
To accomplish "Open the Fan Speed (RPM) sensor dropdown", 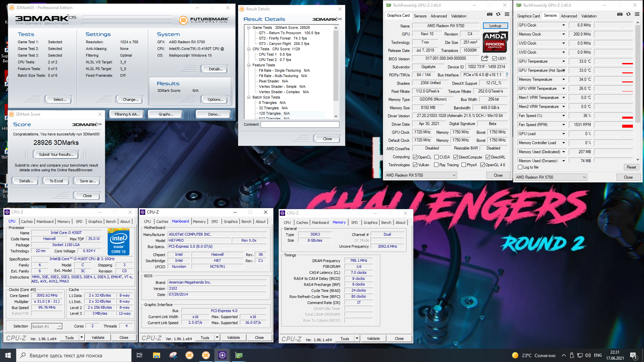I will click(x=563, y=125).
